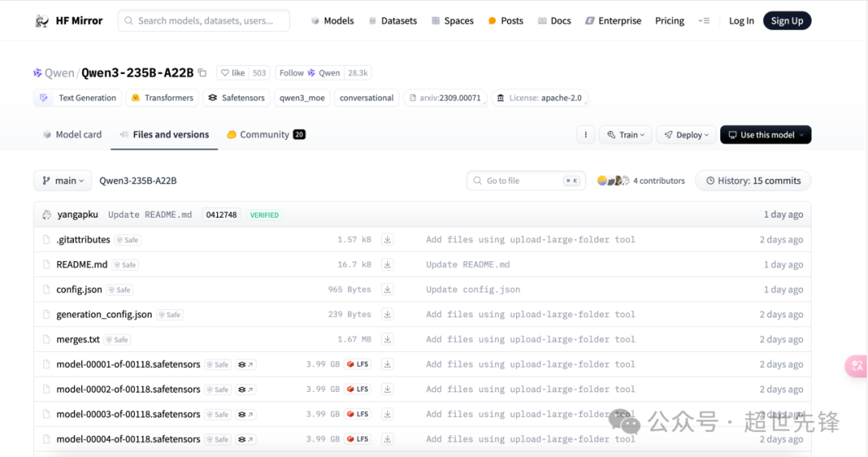
Task: Open the config.json file
Action: coord(79,289)
